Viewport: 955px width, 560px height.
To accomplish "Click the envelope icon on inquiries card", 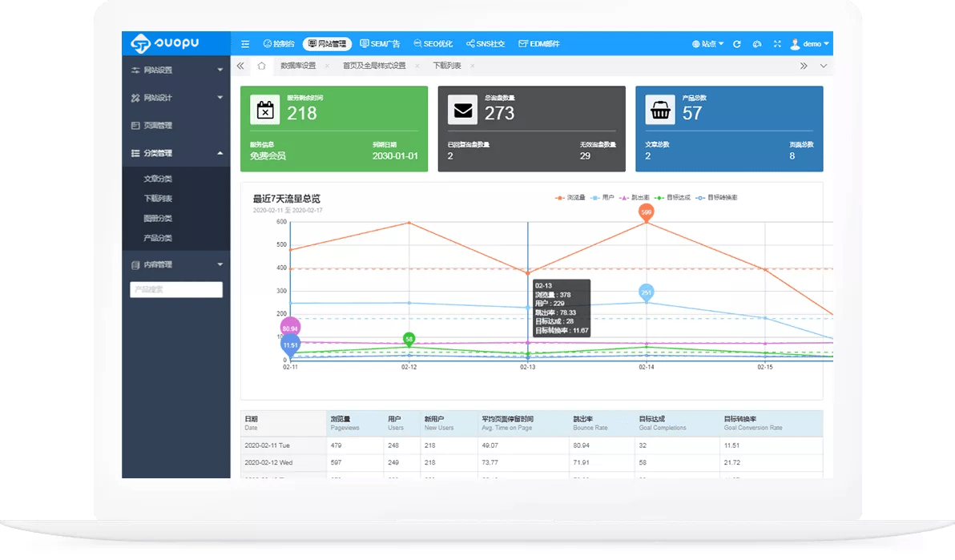I will tap(462, 110).
